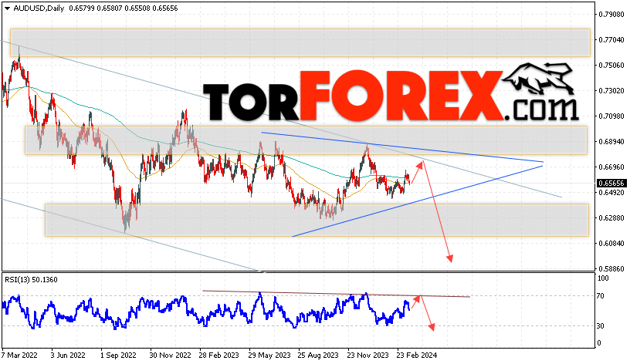This screenshot has height=364, width=630.
Task: Click the 0.79080 price scale label
Action: pos(611,15)
